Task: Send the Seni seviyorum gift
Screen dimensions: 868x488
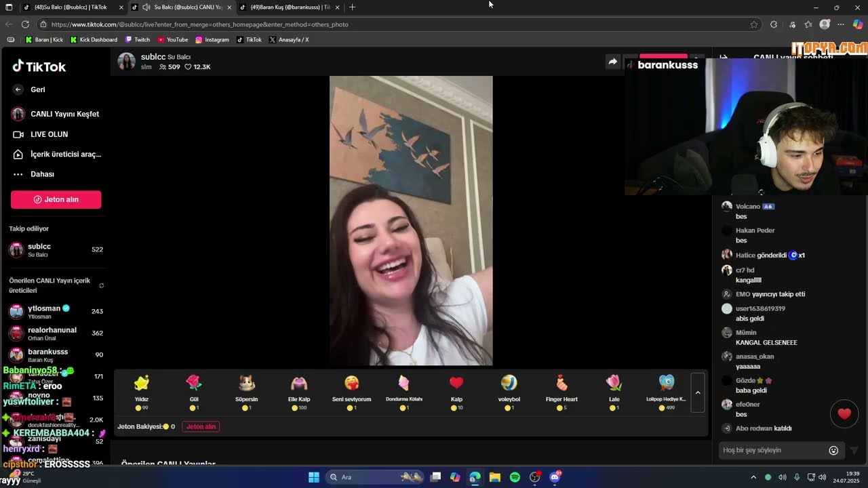Action: coord(351,392)
